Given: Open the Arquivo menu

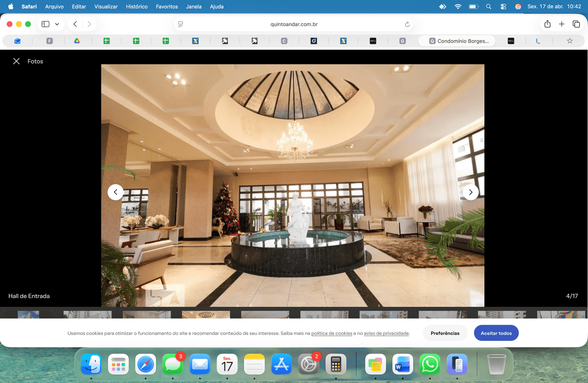Looking at the screenshot, I should [54, 6].
